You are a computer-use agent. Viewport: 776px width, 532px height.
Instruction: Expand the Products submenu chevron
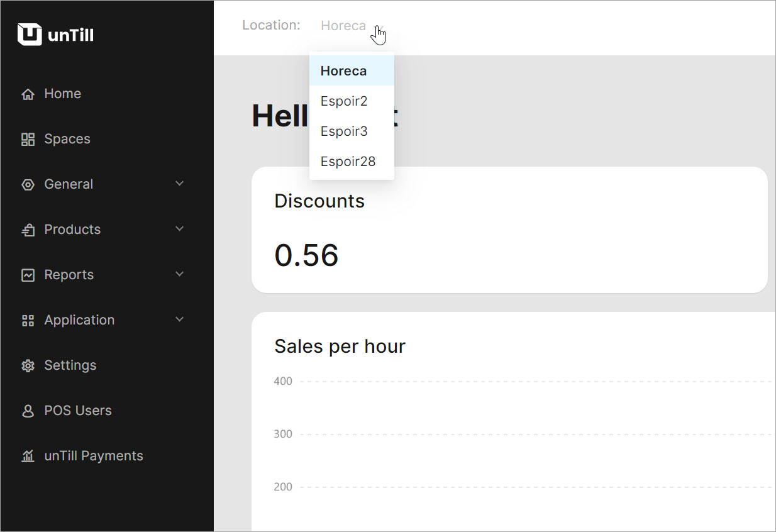click(x=179, y=229)
